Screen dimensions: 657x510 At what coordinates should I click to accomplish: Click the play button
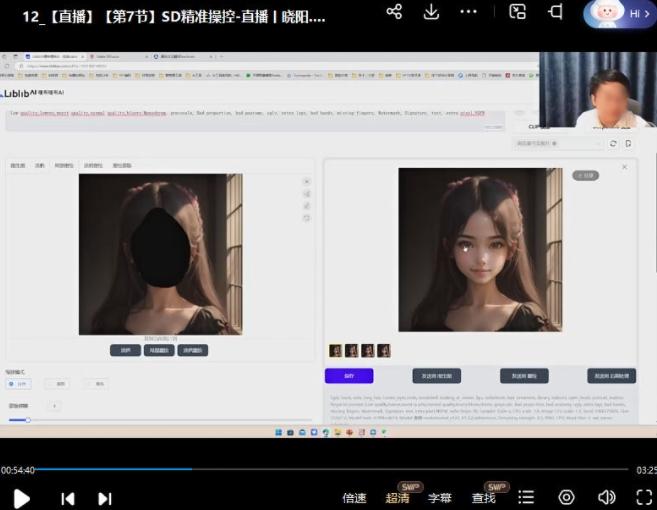pyautogui.click(x=21, y=497)
